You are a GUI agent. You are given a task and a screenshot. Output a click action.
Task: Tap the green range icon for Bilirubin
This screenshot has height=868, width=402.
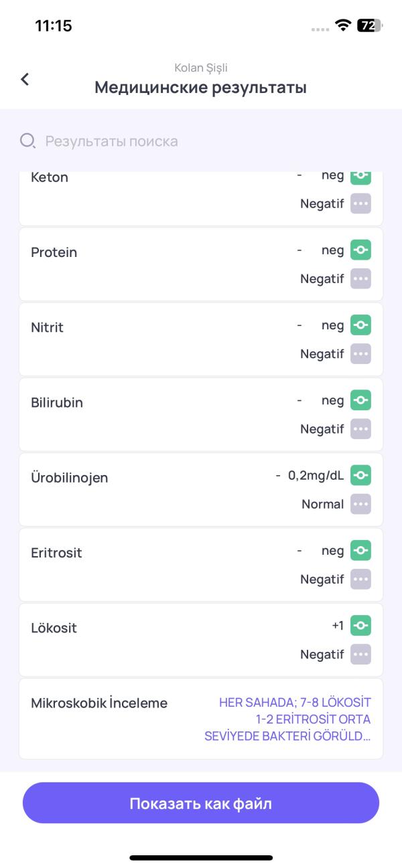(x=360, y=400)
